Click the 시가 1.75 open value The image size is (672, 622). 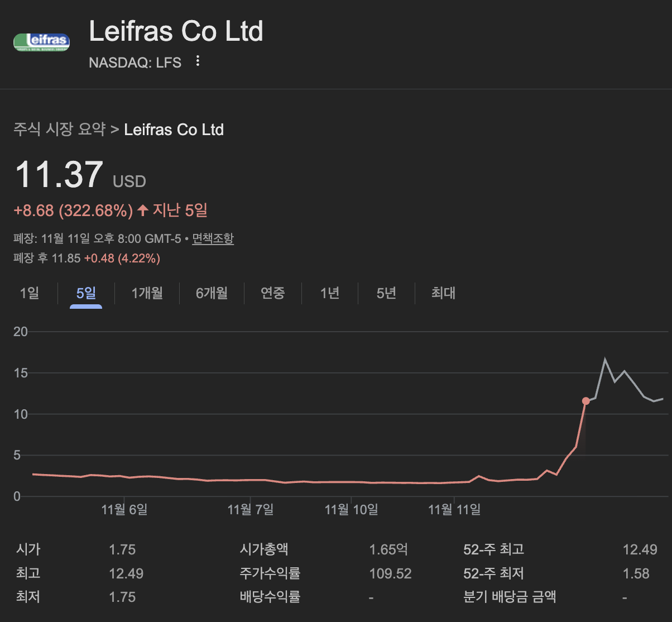tap(122, 549)
